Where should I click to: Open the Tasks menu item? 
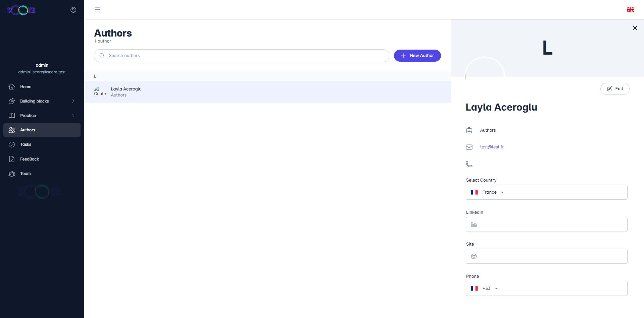coord(26,144)
